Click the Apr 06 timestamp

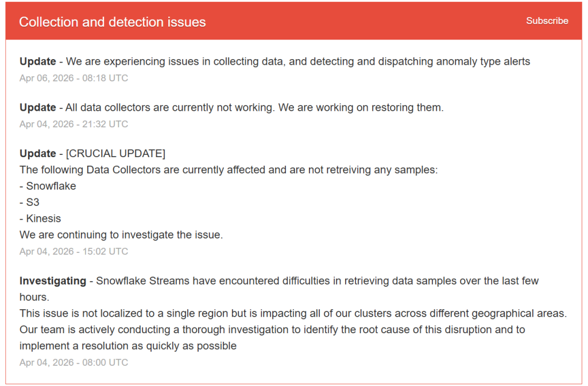click(x=73, y=78)
